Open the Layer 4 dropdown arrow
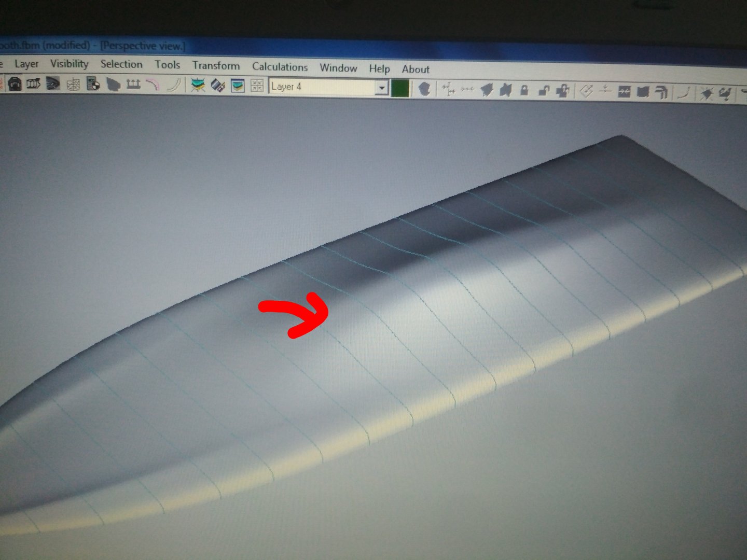Screen dimensions: 747x560 pos(381,88)
